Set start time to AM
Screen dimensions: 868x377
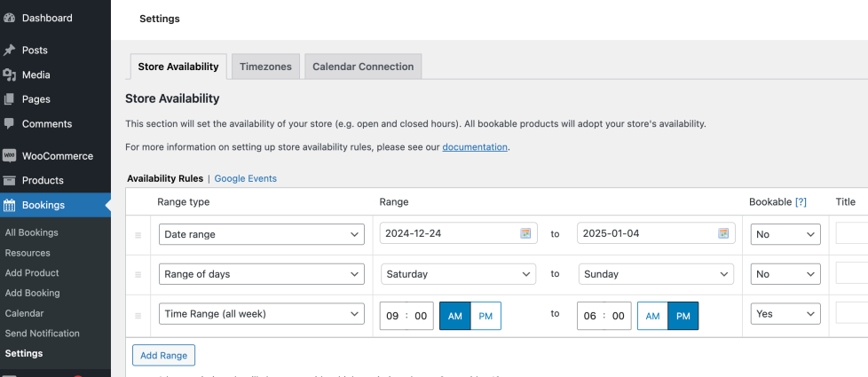tap(454, 316)
